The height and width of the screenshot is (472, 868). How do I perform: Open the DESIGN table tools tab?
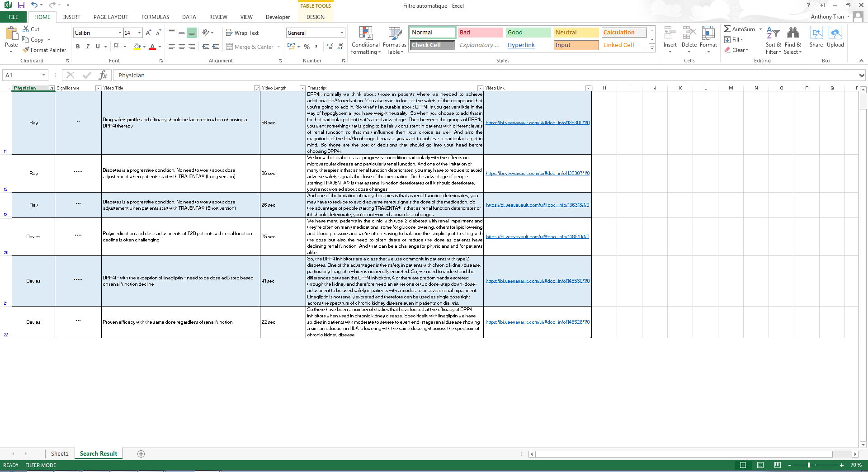[315, 17]
